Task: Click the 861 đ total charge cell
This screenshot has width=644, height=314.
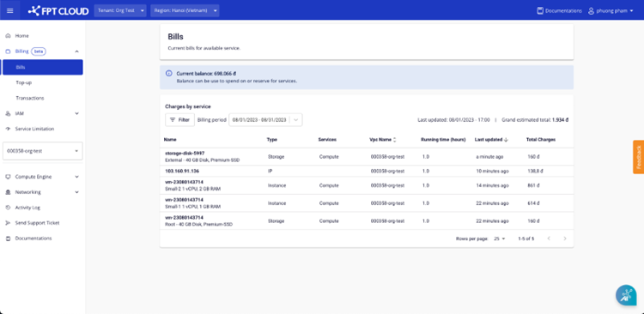Action: click(x=533, y=185)
